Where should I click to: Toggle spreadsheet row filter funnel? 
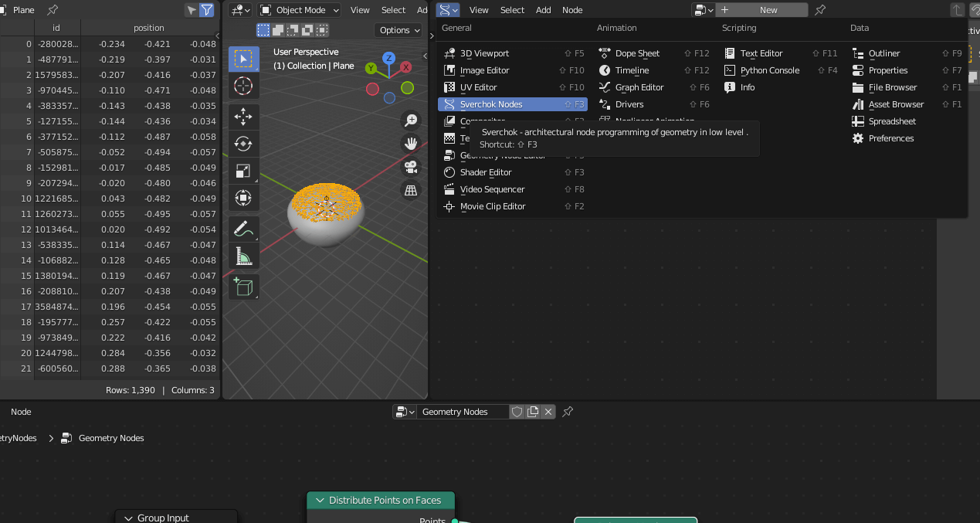(x=207, y=10)
